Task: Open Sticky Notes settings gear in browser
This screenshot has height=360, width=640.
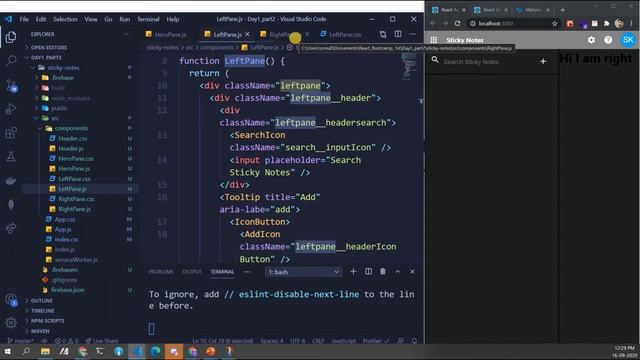Action: tap(591, 40)
